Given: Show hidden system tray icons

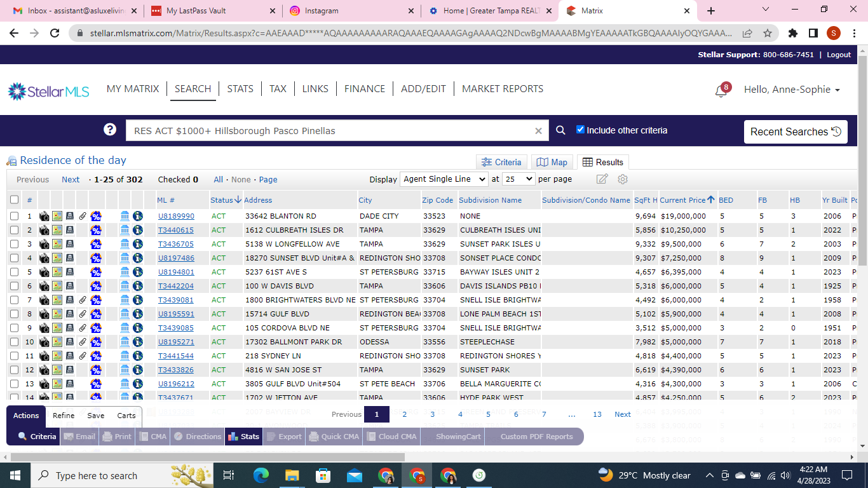Looking at the screenshot, I should tap(709, 475).
